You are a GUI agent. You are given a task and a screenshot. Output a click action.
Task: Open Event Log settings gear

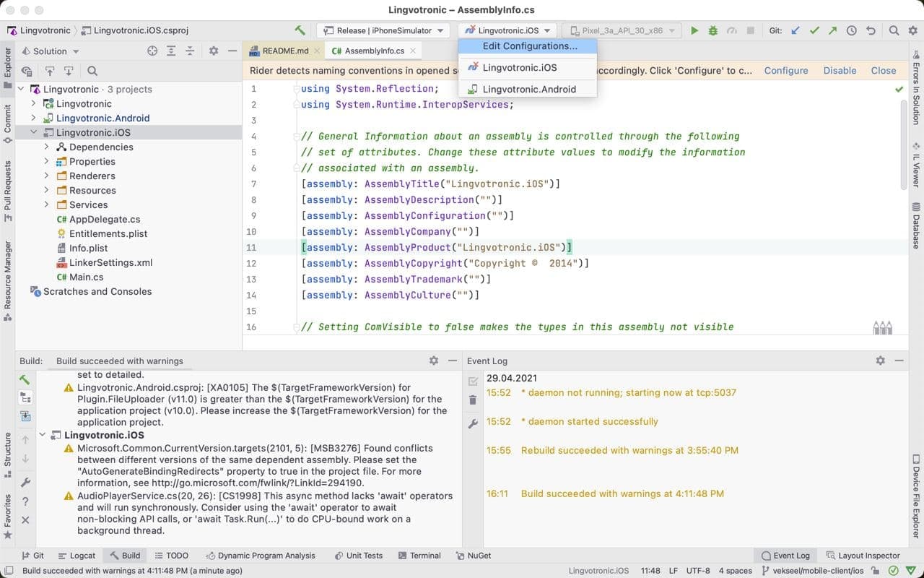point(880,360)
